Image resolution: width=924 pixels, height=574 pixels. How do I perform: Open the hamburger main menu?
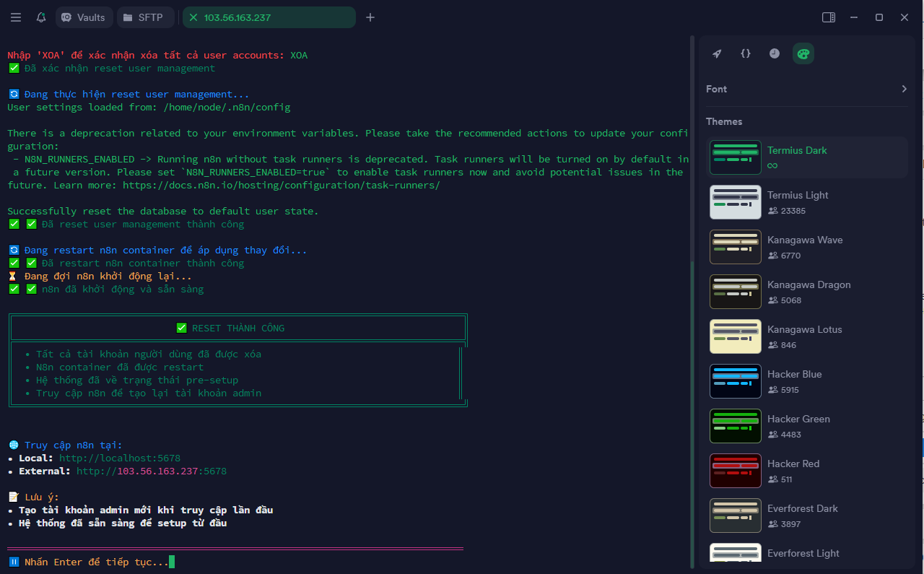[16, 17]
